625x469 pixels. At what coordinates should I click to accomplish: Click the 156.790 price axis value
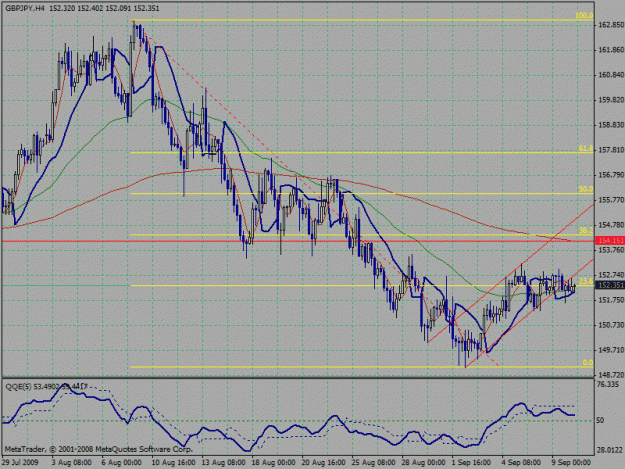tap(611, 175)
